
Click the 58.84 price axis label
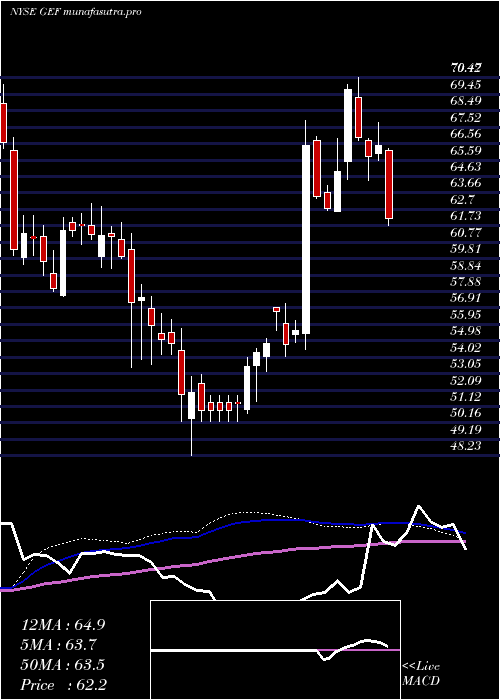click(466, 266)
